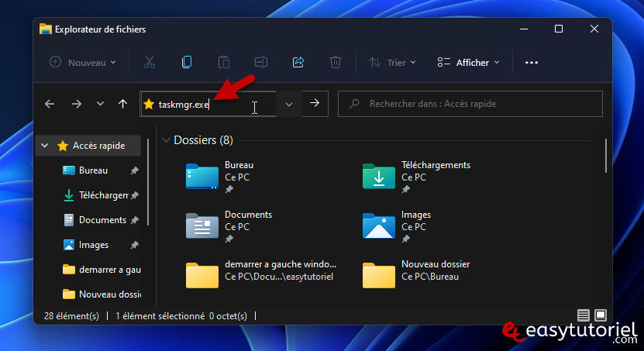This screenshot has height=351, width=644.
Task: Click pin icon next to sidebar Images
Action: point(134,245)
